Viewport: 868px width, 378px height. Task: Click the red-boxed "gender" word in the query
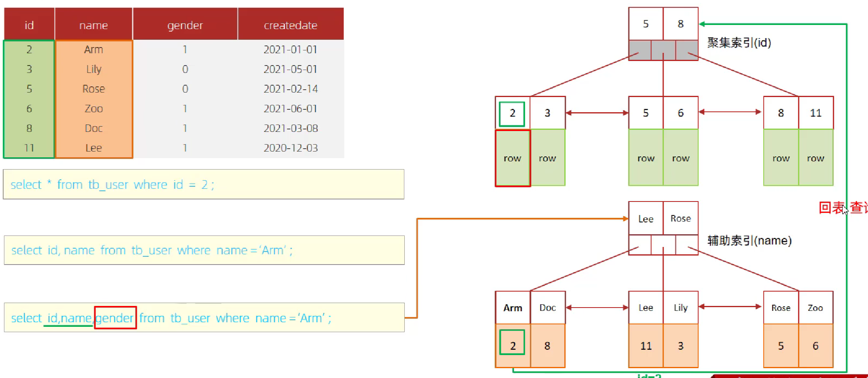(x=115, y=318)
